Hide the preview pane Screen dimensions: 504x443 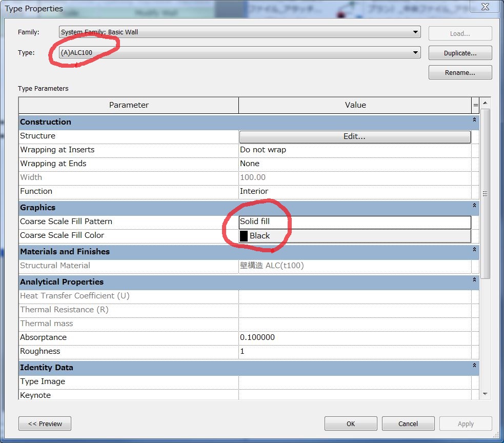(x=45, y=424)
